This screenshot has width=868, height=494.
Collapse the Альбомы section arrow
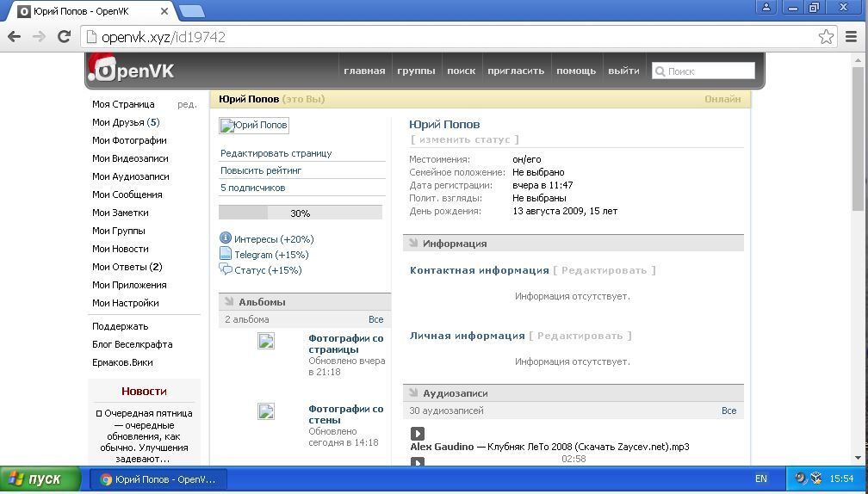point(229,301)
